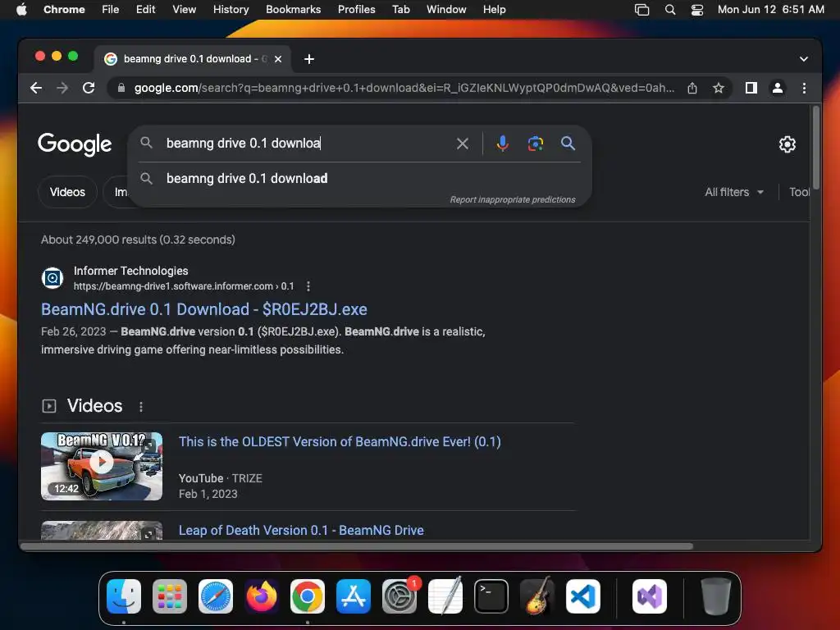Viewport: 840px width, 630px height.
Task: Click the Chrome address bar URL
Action: pos(404,88)
